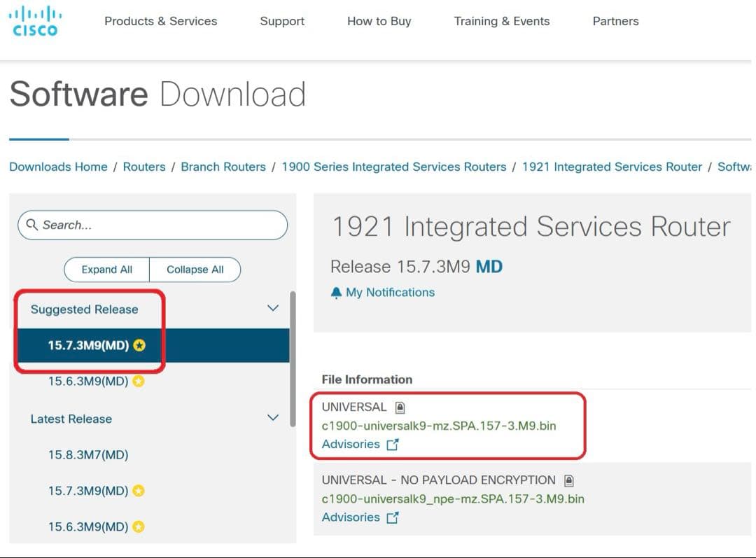Go to Downloads Home breadcrumb
Viewport: 756px width, 558px height.
(x=58, y=167)
